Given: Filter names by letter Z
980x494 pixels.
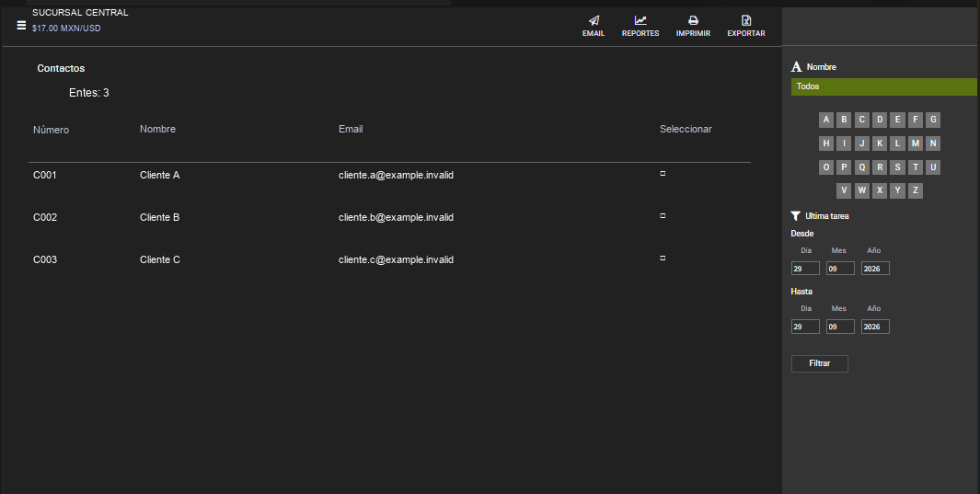Looking at the screenshot, I should click(x=915, y=191).
